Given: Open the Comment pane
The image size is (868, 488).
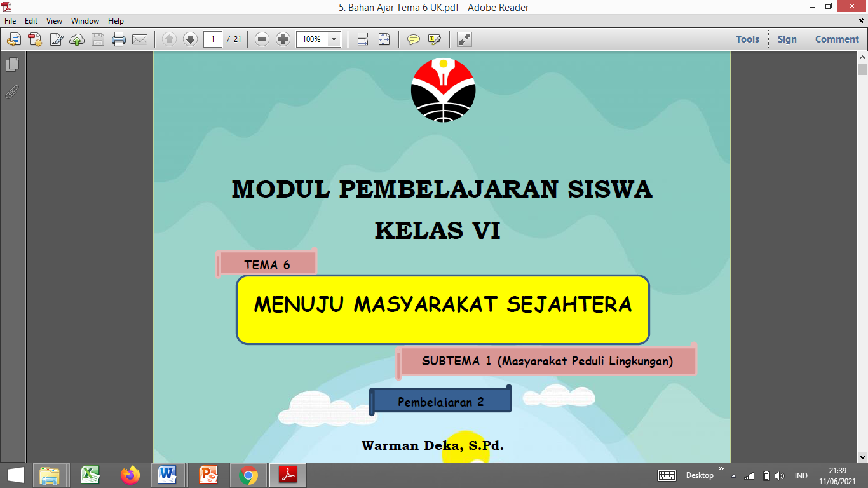Looking at the screenshot, I should (837, 39).
